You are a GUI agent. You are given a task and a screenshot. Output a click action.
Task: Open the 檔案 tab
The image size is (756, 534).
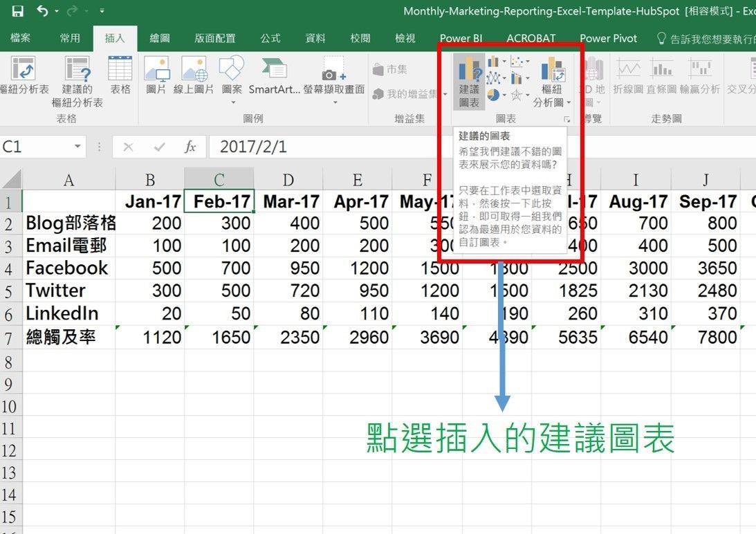(x=20, y=38)
